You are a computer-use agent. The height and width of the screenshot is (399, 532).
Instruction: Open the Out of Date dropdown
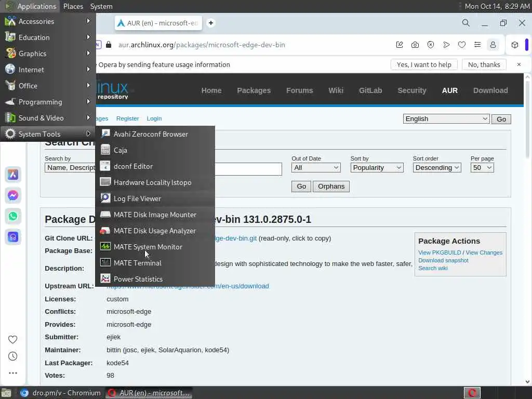coord(316,168)
